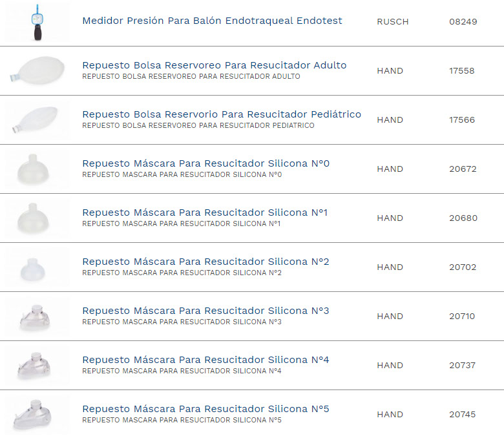Select the silicone mask N°4 thumbnail
Viewport: 504px width, 436px height.
coord(36,365)
